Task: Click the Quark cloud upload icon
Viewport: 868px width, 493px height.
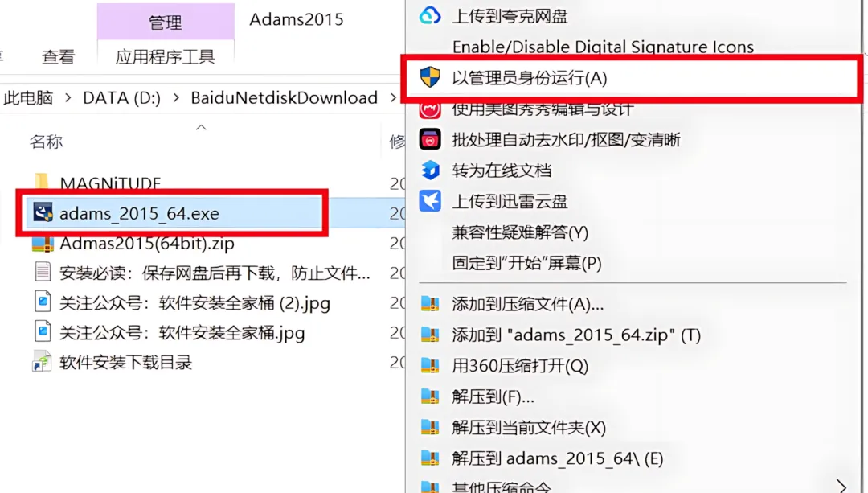Action: pos(429,15)
